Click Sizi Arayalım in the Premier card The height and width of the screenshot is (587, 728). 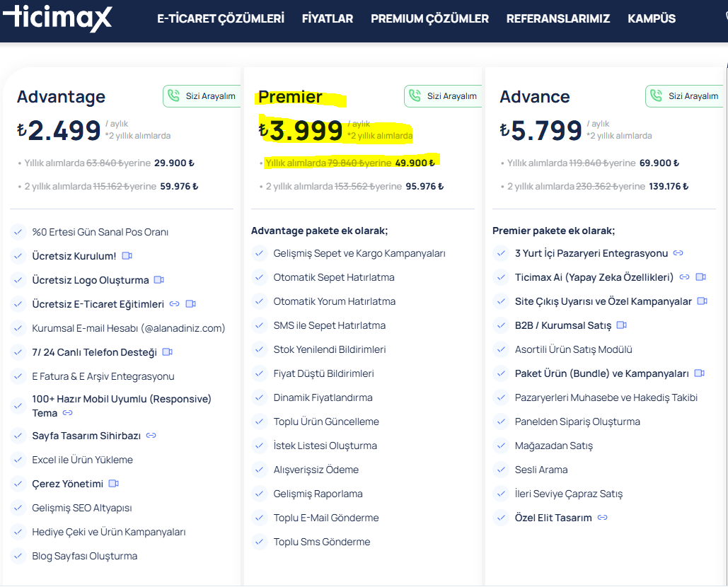444,96
